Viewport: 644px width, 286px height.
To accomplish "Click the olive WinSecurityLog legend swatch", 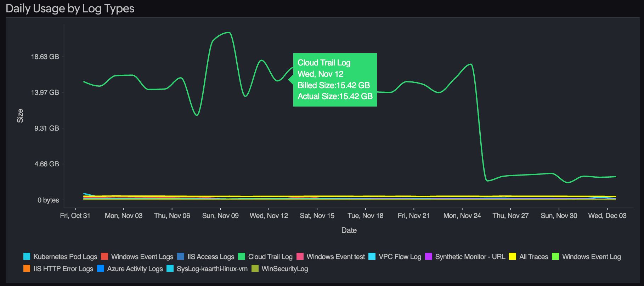I will 255,268.
